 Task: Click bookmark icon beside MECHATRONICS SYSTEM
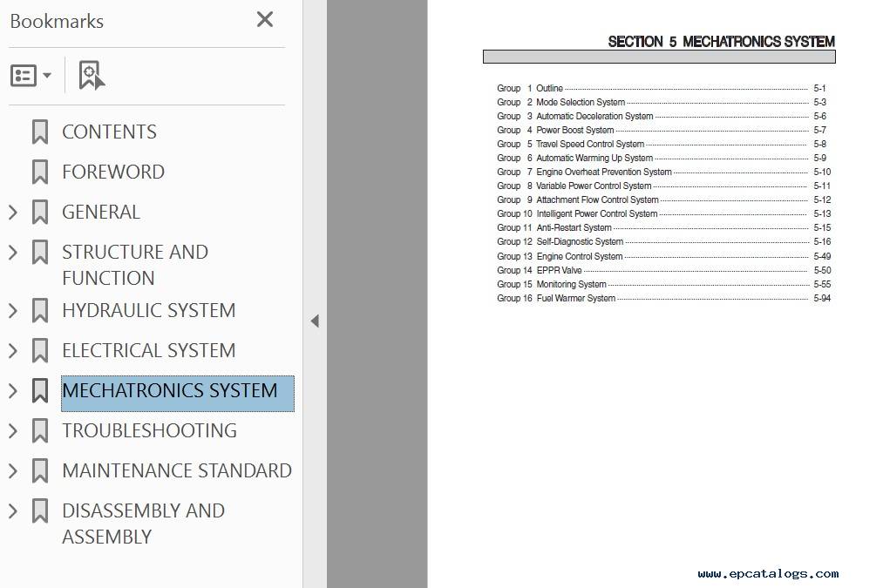40,390
